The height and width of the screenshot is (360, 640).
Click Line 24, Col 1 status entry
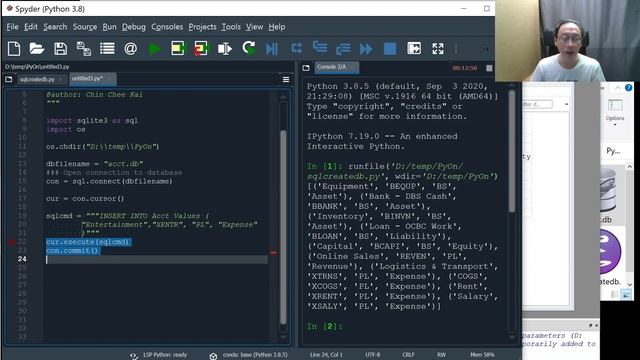click(x=326, y=355)
